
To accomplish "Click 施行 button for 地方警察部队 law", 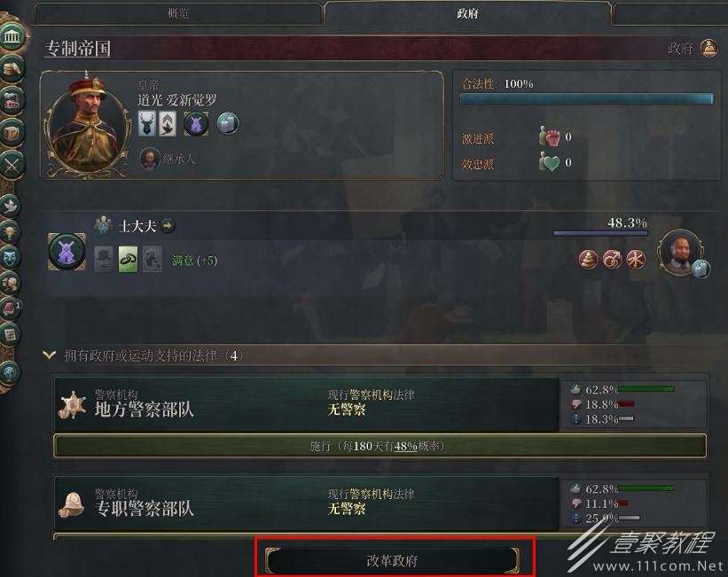I will pyautogui.click(x=380, y=446).
